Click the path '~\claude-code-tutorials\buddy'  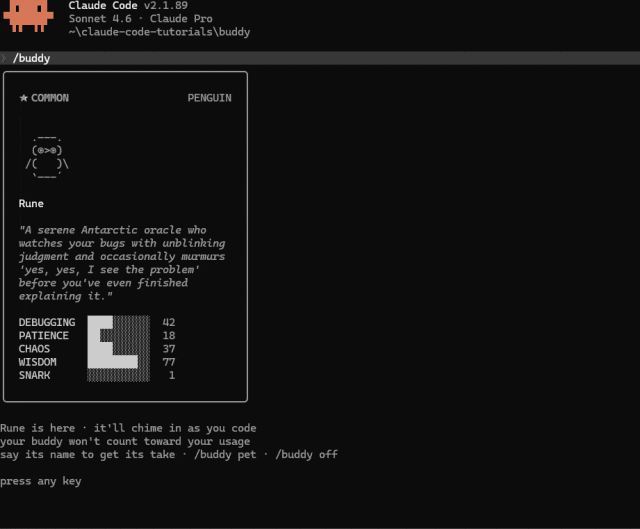[x=159, y=32]
